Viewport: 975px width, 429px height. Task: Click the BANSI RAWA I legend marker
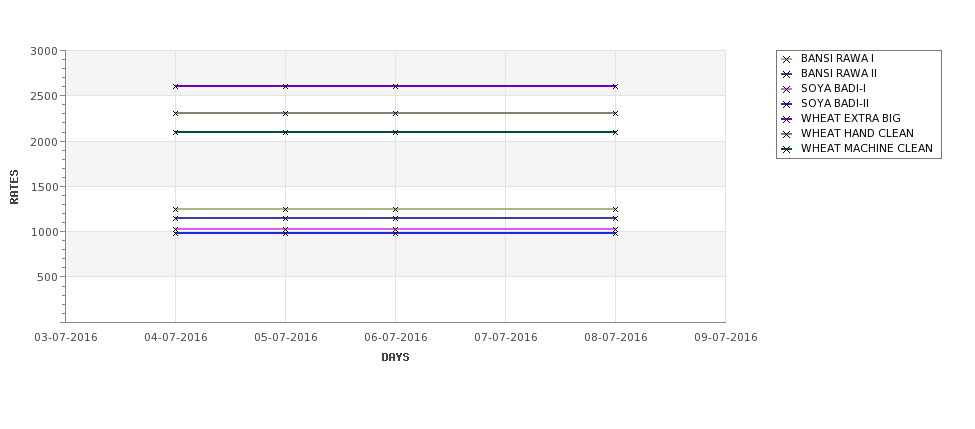(786, 59)
